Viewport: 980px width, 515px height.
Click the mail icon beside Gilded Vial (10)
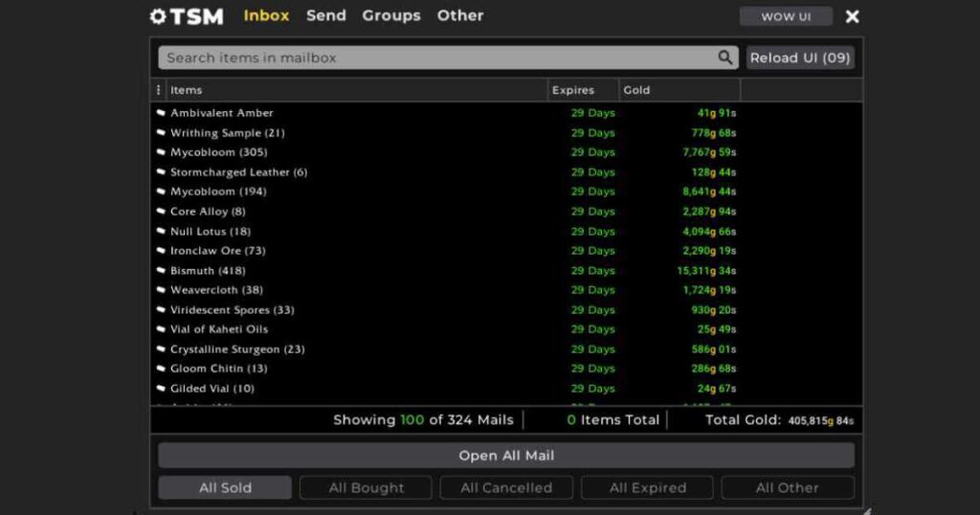tap(161, 389)
